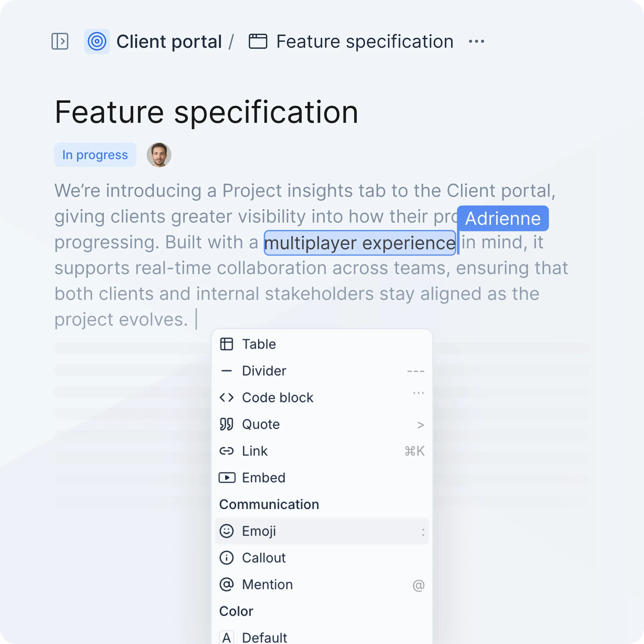Choose the Default text color swatch
Image resolution: width=644 pixels, height=644 pixels.
click(x=227, y=637)
